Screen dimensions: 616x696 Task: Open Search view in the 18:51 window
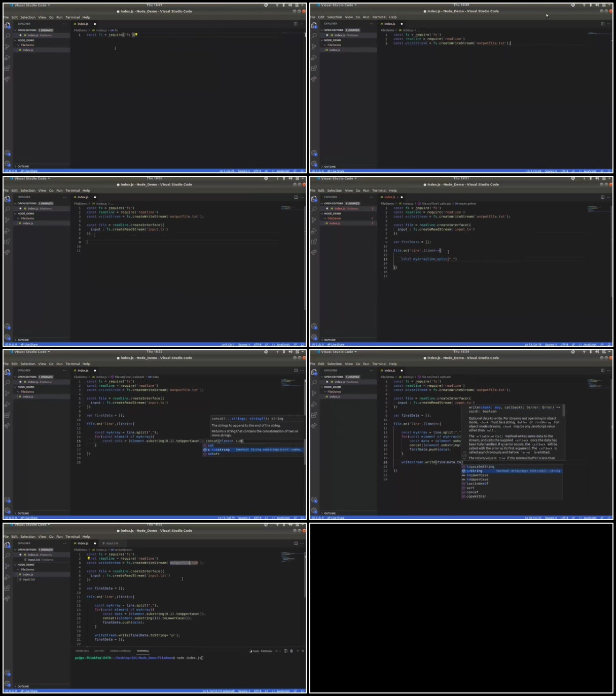314,209
